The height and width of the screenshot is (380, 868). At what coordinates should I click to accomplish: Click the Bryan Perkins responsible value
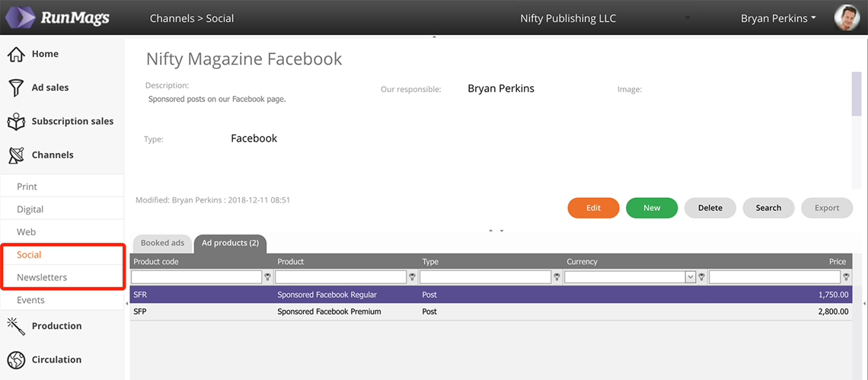tap(501, 88)
